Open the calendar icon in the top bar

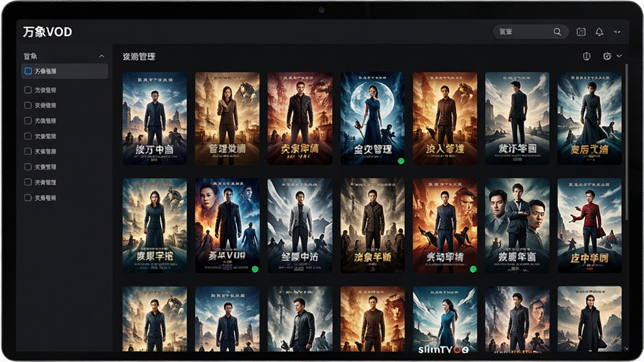[580, 31]
